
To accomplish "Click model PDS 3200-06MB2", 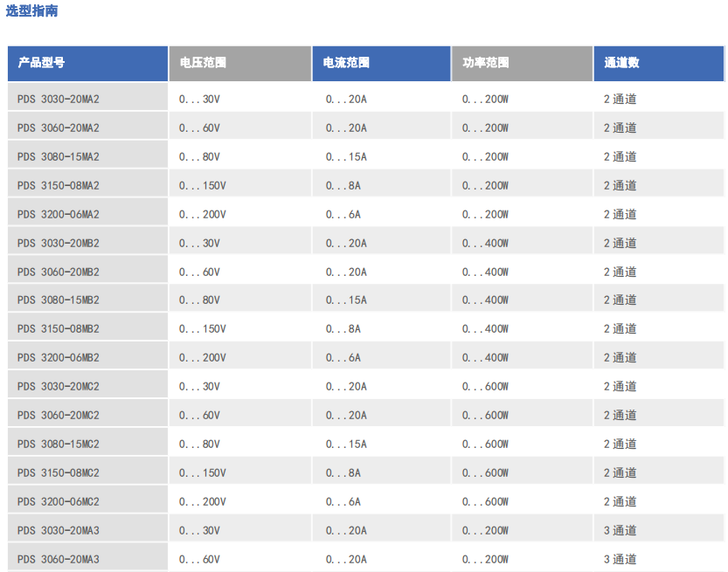I will 59,358.
